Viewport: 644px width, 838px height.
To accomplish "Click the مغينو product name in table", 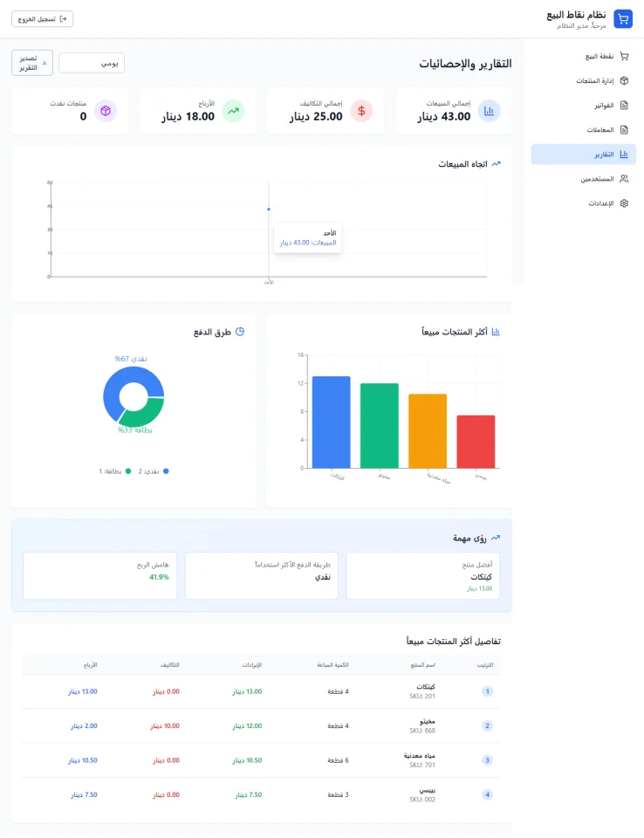I will coord(428,722).
